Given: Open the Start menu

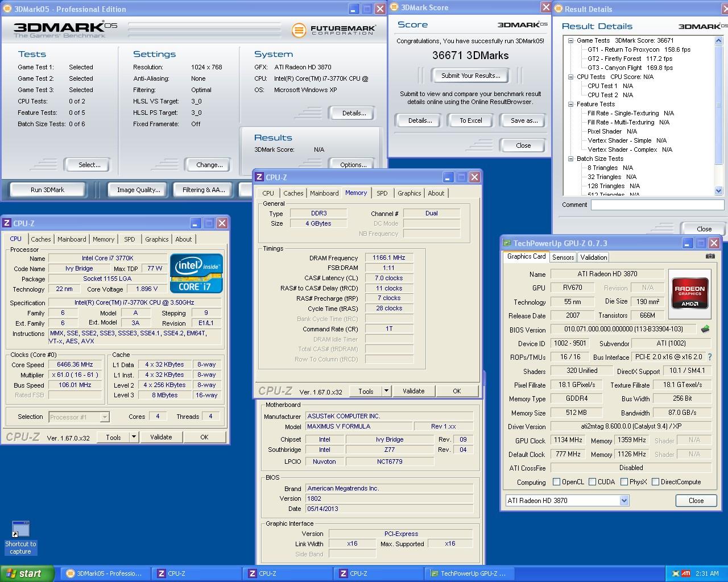Looking at the screenshot, I should 27,573.
